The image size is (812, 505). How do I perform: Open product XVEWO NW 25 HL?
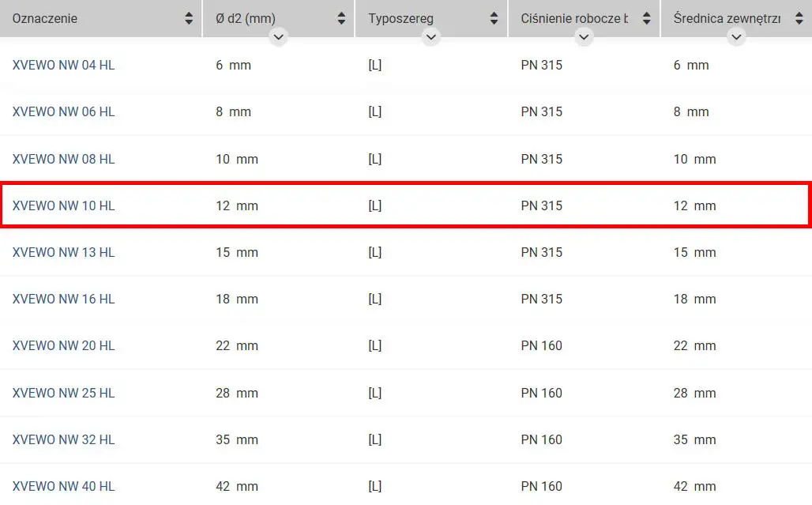[63, 393]
